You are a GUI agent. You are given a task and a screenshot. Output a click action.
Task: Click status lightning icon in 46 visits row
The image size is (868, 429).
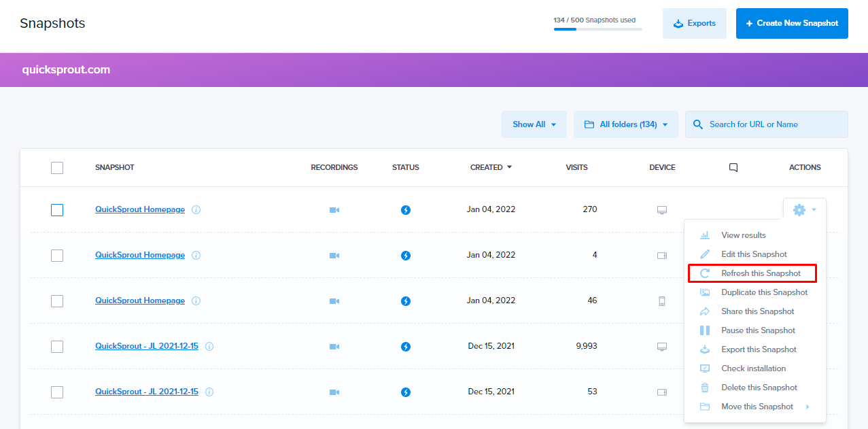(406, 301)
